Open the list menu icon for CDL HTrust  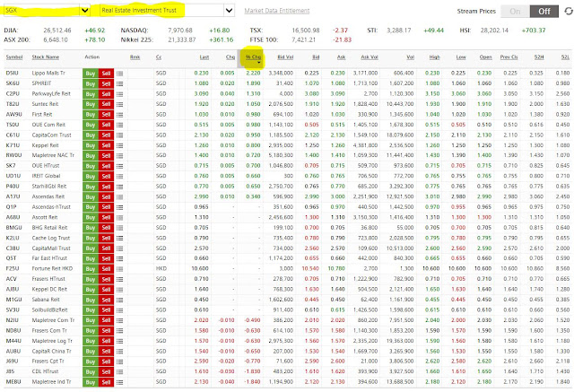click(x=119, y=372)
